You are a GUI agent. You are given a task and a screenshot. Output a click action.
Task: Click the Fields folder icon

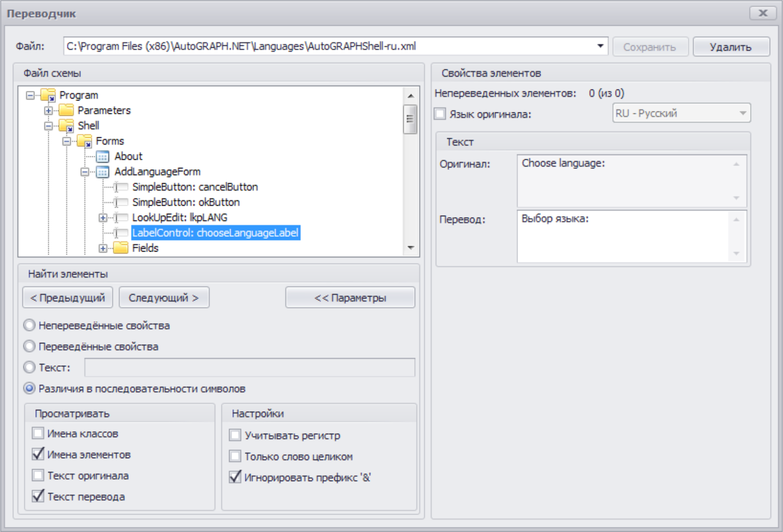click(121, 248)
